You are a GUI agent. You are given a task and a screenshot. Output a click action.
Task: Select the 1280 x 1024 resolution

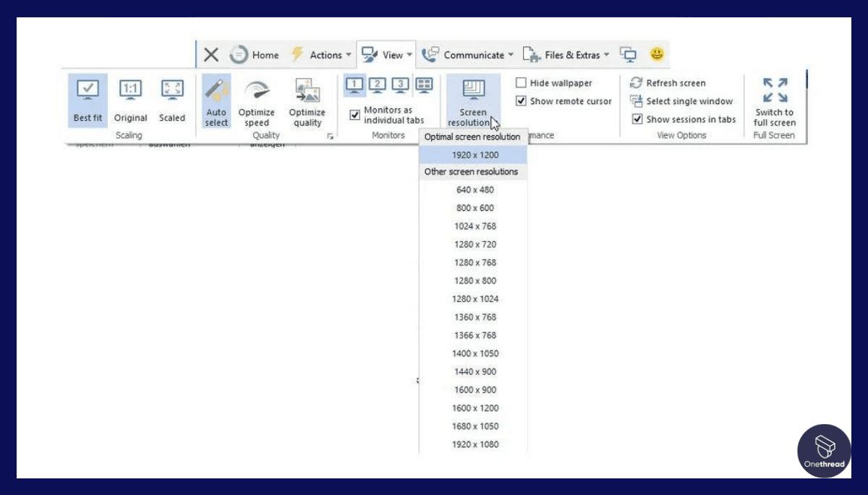click(475, 298)
